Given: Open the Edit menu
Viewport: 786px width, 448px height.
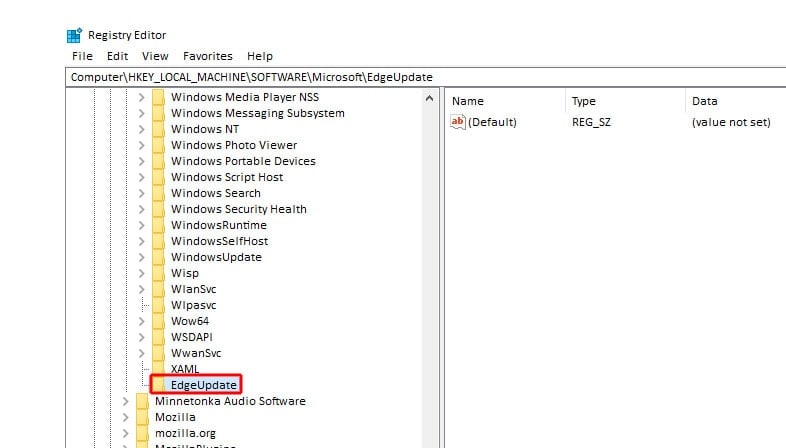Looking at the screenshot, I should pos(117,56).
